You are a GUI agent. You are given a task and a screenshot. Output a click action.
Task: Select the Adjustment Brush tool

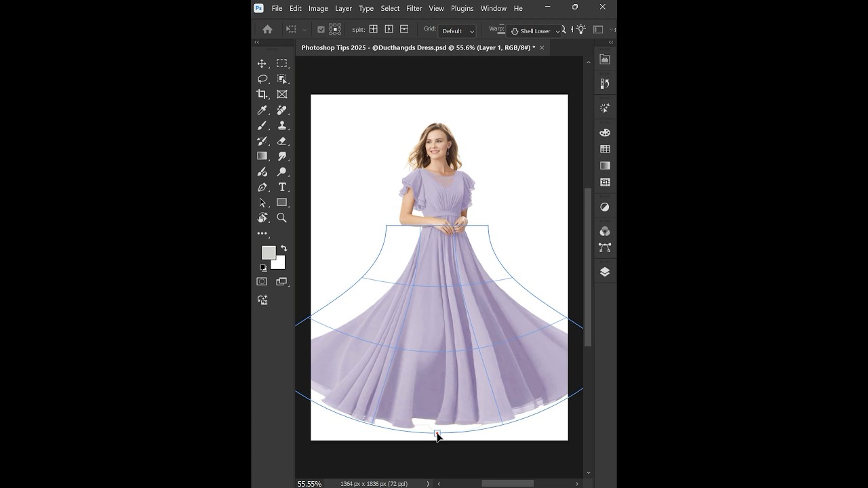coord(262,171)
